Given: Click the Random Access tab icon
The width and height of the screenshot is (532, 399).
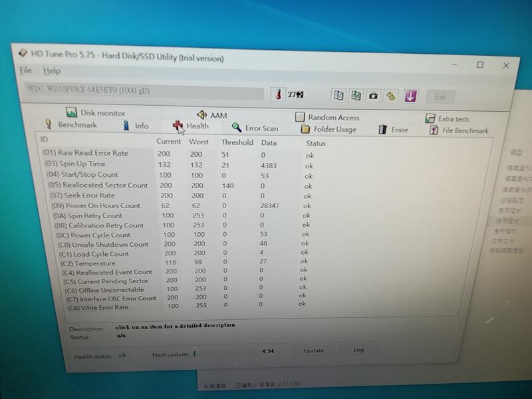Looking at the screenshot, I should pos(300,117).
